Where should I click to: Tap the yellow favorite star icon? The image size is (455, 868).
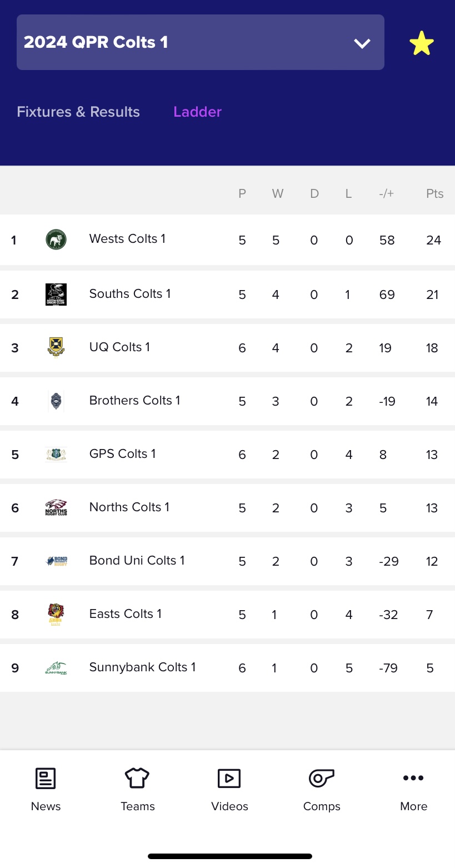pyautogui.click(x=422, y=43)
